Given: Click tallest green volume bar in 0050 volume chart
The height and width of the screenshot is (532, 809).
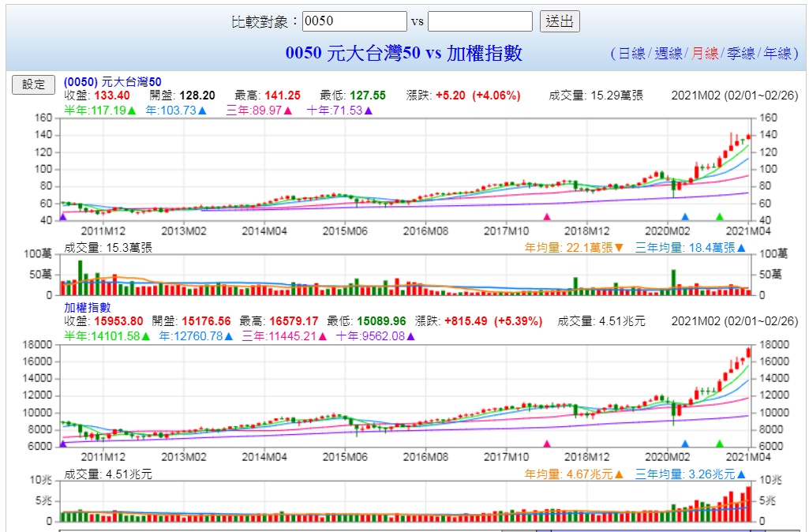Looking at the screenshot, I should 80,278.
